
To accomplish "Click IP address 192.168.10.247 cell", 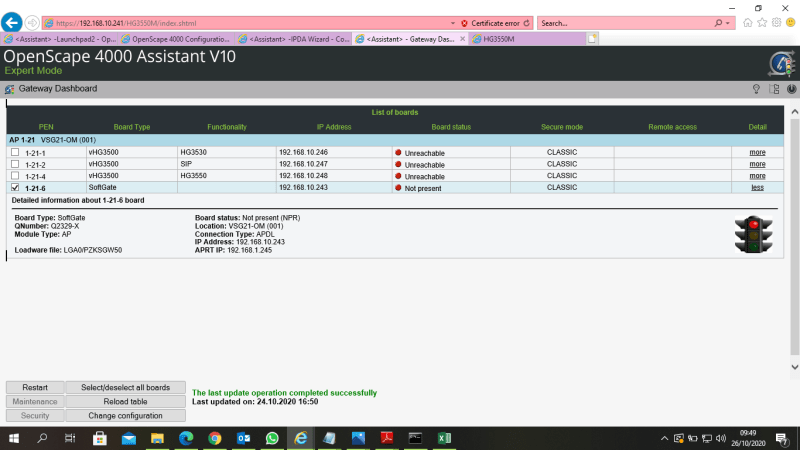I will click(334, 164).
